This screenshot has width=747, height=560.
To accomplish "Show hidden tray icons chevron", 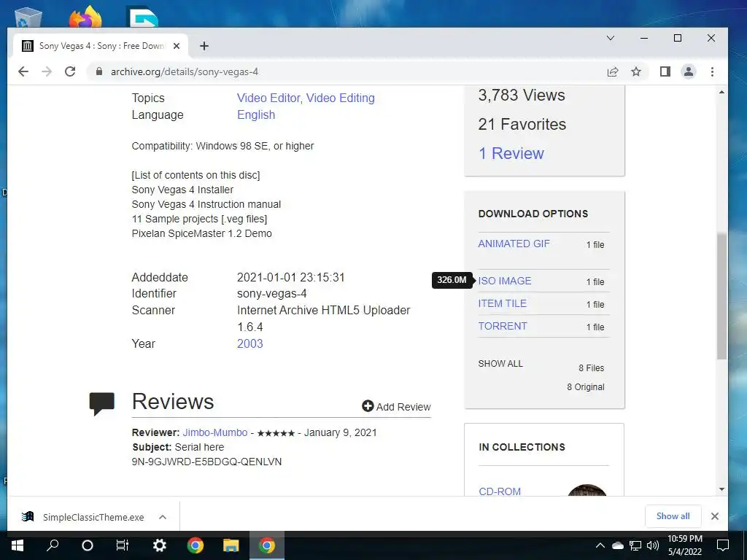I will (x=600, y=545).
